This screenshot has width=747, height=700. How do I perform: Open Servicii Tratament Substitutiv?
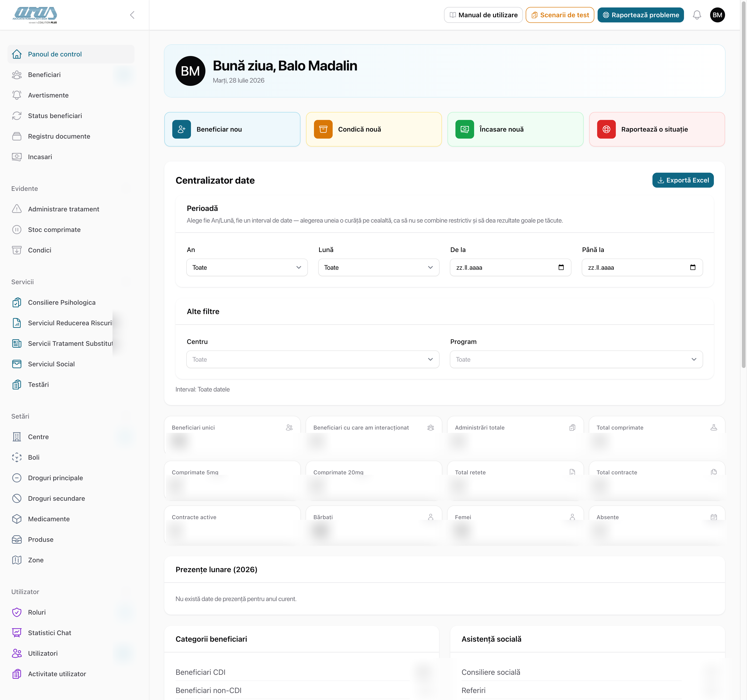tap(71, 344)
